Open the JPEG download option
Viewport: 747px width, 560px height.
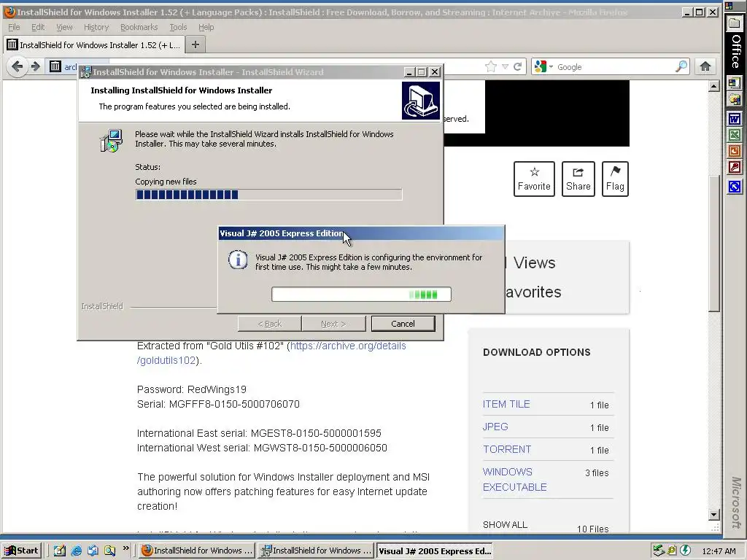pos(495,426)
